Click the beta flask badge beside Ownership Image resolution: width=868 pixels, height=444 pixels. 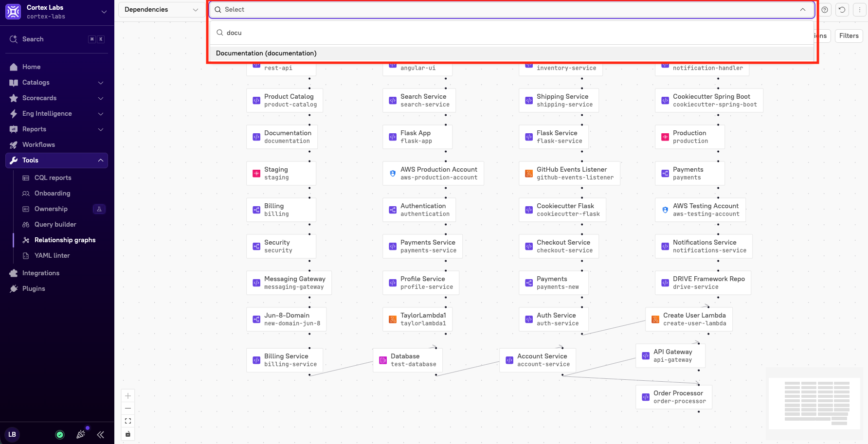click(x=99, y=209)
